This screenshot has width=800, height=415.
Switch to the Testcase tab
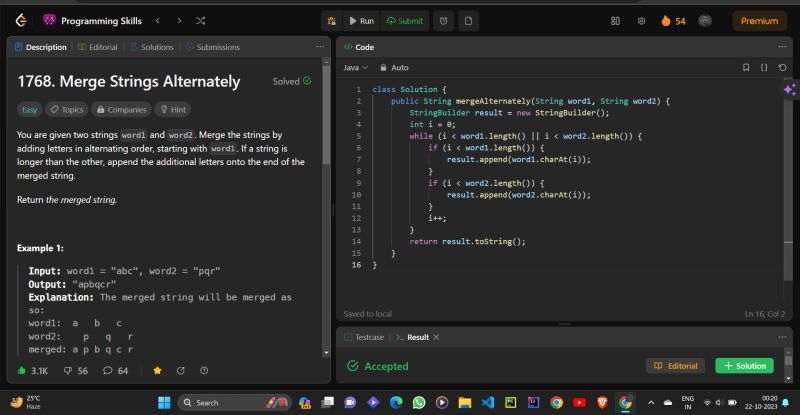click(x=364, y=337)
